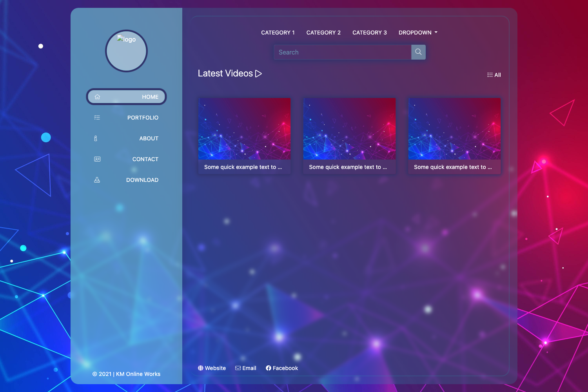This screenshot has height=392, width=588.
Task: Click the Portfolio list icon
Action: [x=97, y=117]
